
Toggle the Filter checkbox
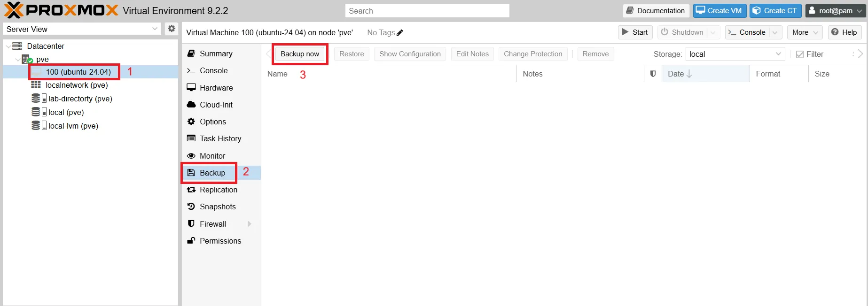[800, 54]
